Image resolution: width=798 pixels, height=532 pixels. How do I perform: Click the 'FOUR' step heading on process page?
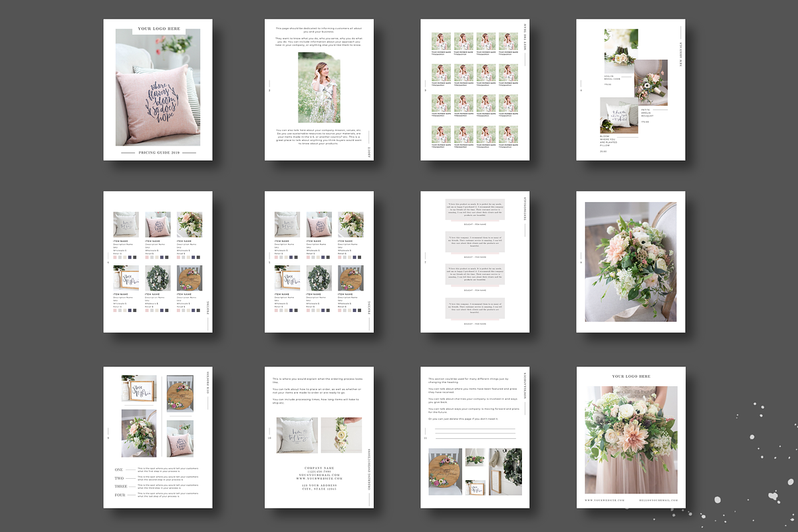[120, 495]
